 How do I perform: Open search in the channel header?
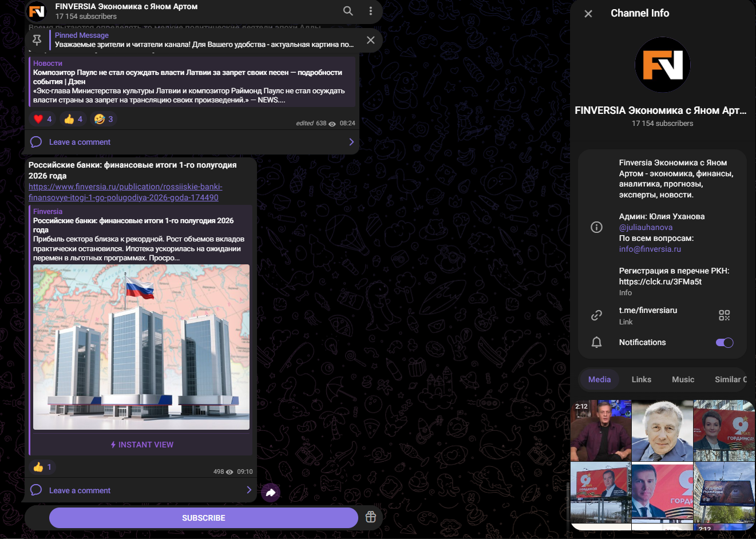tap(348, 11)
